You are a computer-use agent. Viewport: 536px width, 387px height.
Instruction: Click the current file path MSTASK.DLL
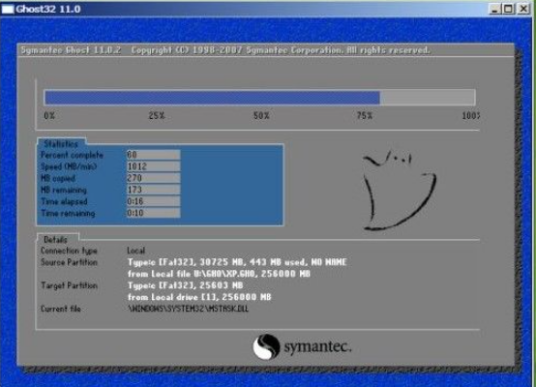pyautogui.click(x=188, y=309)
